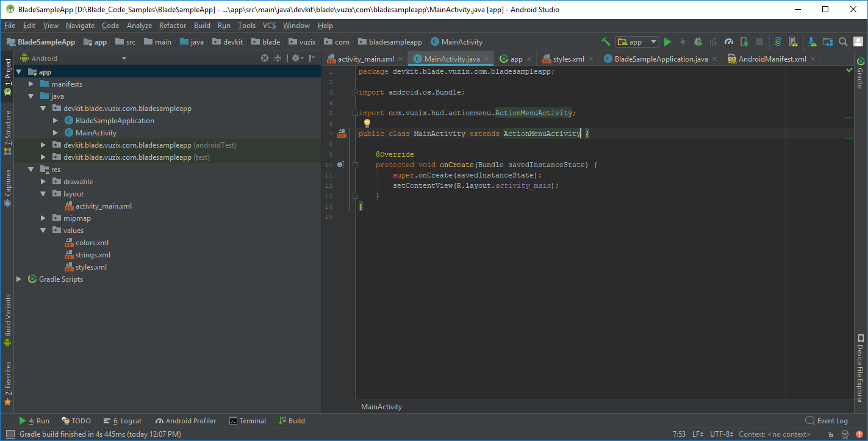
Task: Expand the mipmap folder
Action: click(x=43, y=218)
